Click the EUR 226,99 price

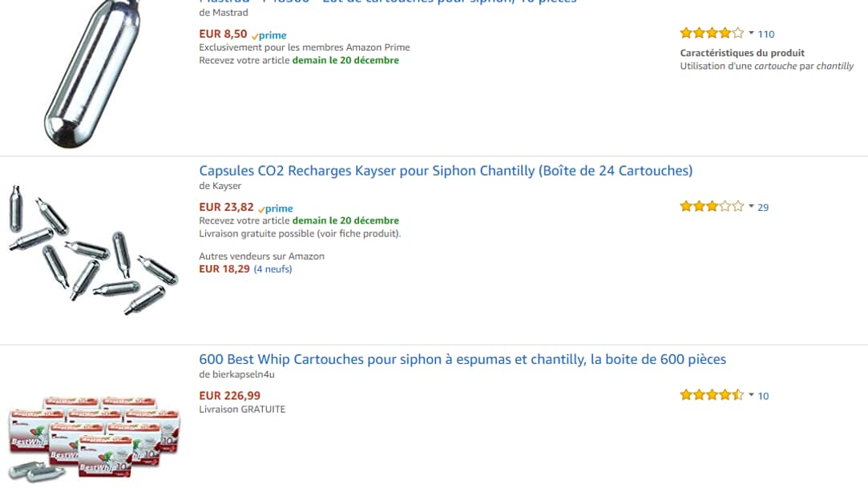[229, 396]
